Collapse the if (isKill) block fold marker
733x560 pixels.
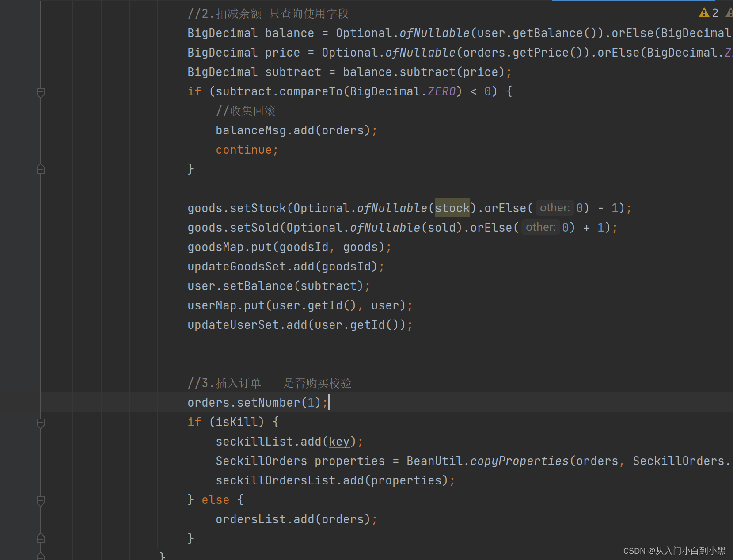pyautogui.click(x=41, y=423)
